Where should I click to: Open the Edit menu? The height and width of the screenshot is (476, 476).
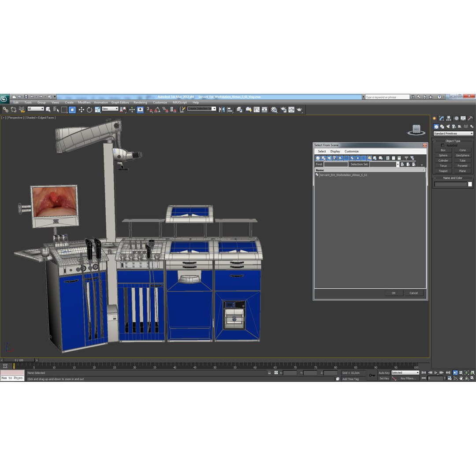tap(16, 103)
